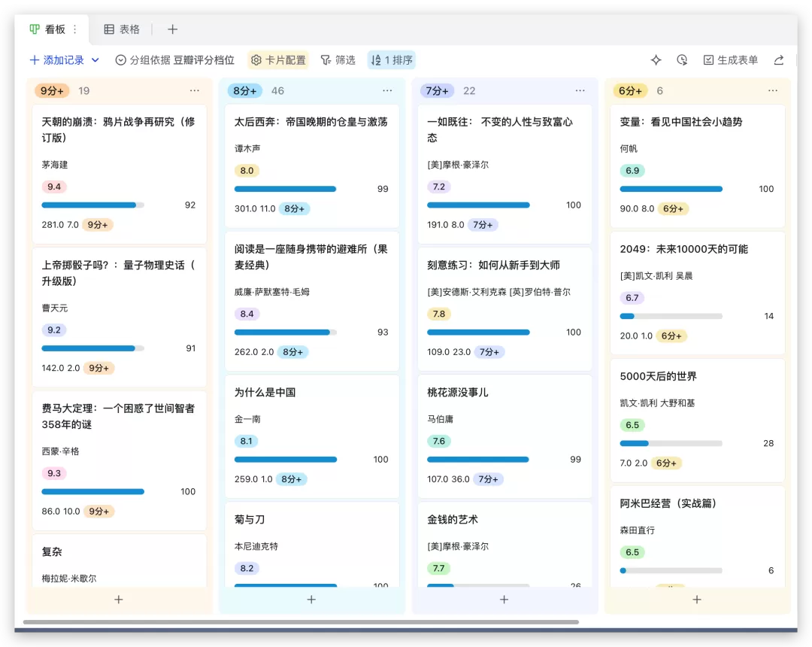812x647 pixels.
Task: Click the kanban view icon in tab
Action: (x=34, y=29)
